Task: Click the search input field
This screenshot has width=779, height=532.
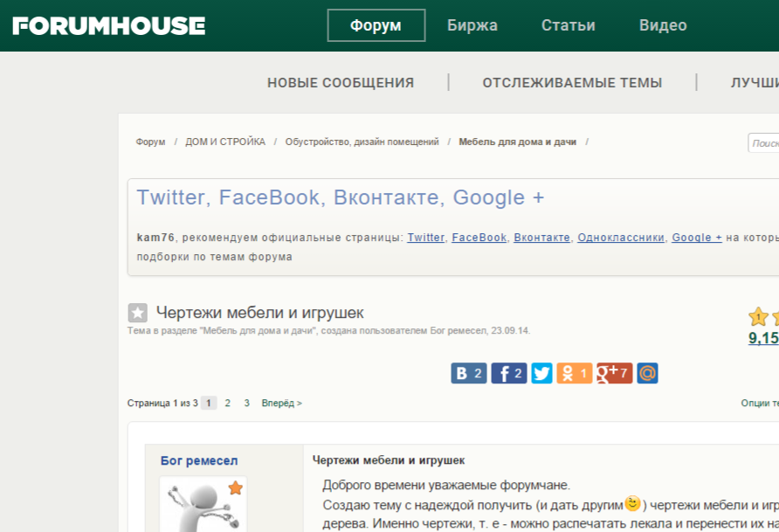Action: coord(763,143)
